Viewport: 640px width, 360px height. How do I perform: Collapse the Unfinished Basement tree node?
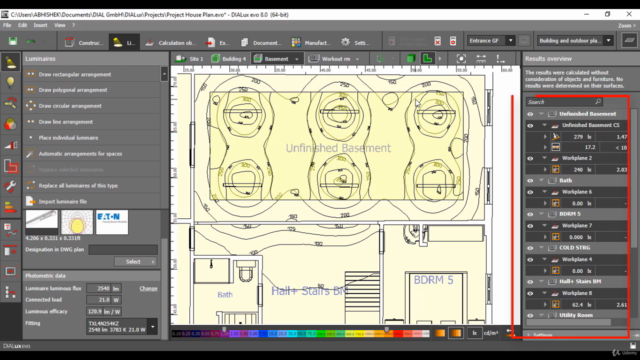[x=542, y=114]
